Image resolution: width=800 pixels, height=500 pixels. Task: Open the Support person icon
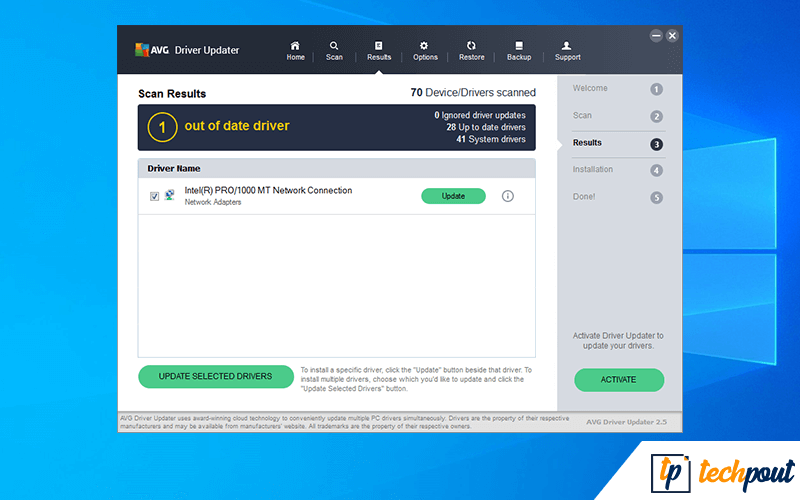(x=567, y=46)
